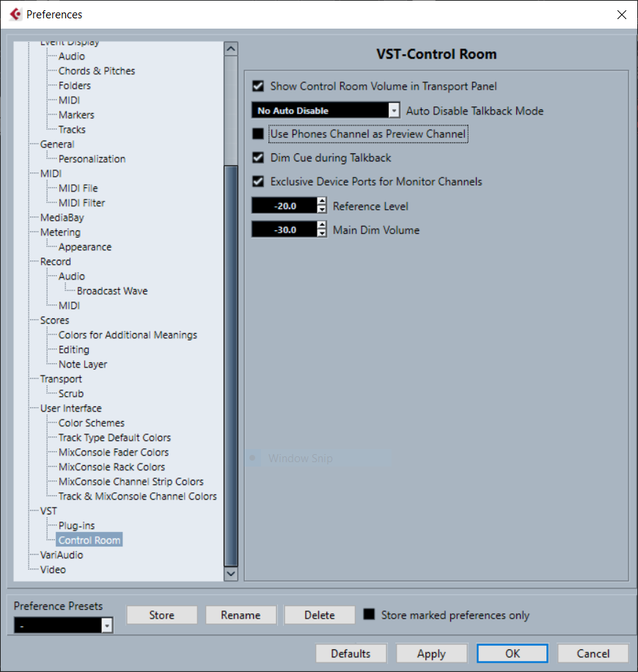Open Record preferences category
The image size is (638, 672).
point(56,261)
